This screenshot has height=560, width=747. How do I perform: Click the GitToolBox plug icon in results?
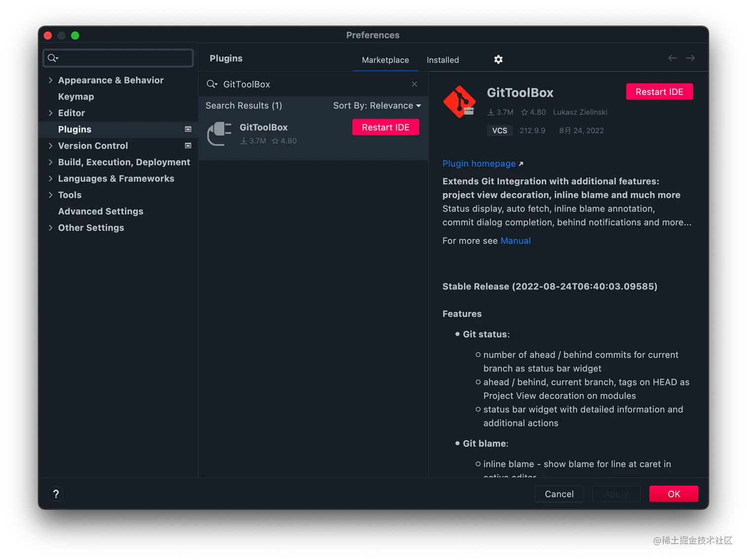click(x=219, y=134)
